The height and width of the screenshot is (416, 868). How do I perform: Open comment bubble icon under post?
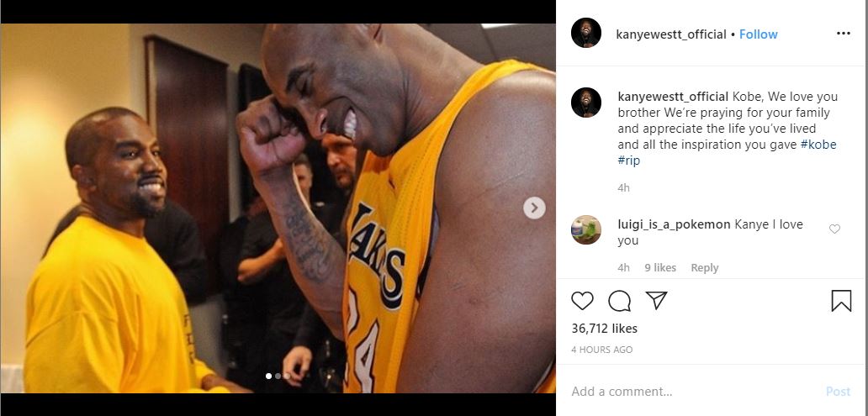(x=620, y=301)
